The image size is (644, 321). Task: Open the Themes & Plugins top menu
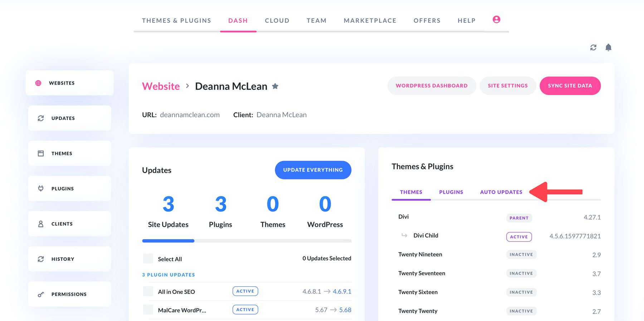[176, 21]
